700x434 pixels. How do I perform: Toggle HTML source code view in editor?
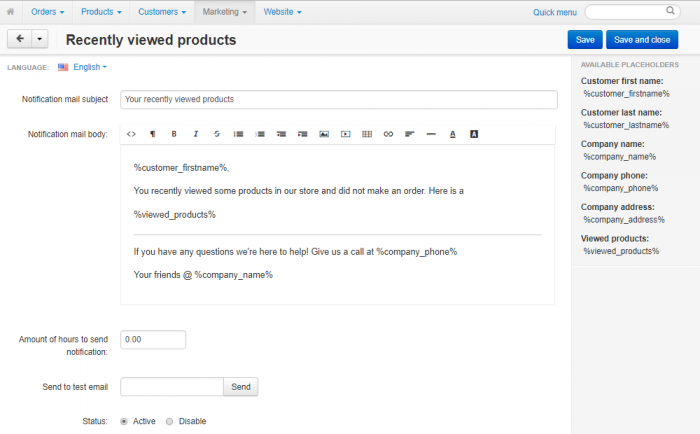click(x=131, y=134)
